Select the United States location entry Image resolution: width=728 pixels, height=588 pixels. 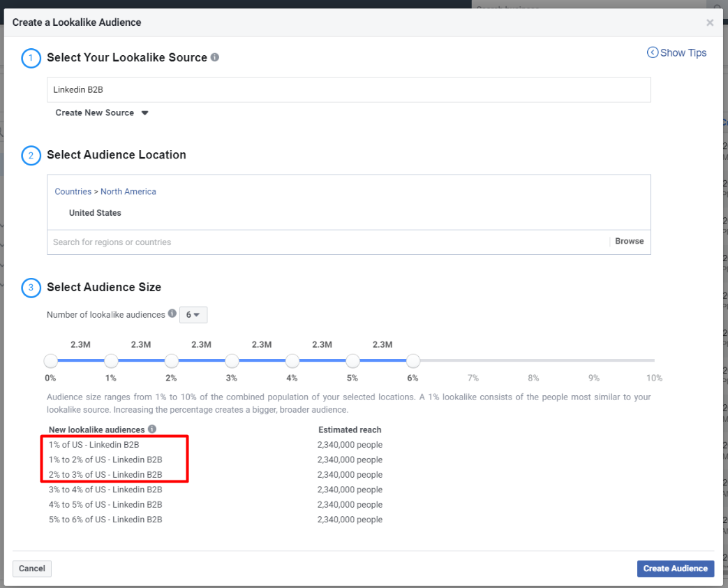[95, 213]
